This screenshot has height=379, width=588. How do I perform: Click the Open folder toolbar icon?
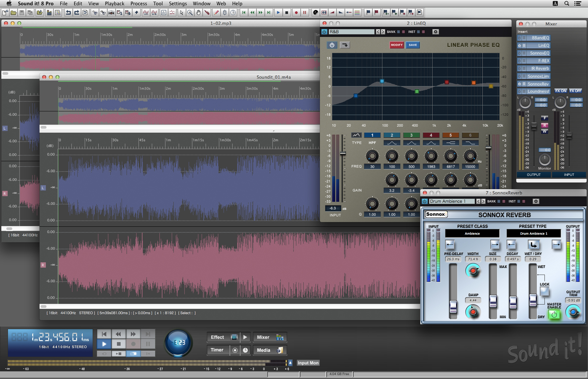[13, 13]
